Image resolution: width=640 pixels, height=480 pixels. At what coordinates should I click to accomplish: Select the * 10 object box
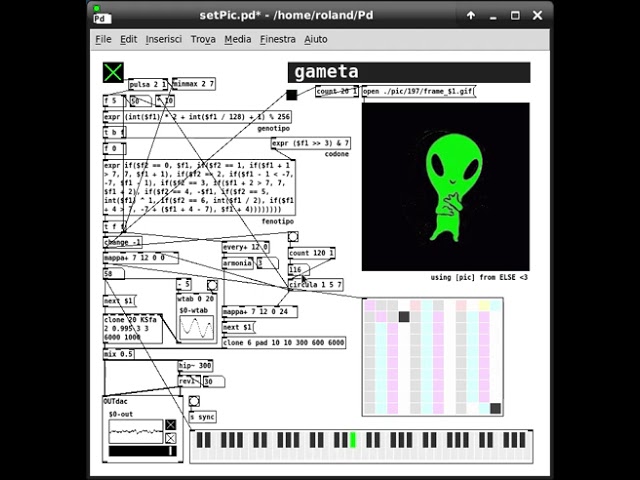pos(165,100)
